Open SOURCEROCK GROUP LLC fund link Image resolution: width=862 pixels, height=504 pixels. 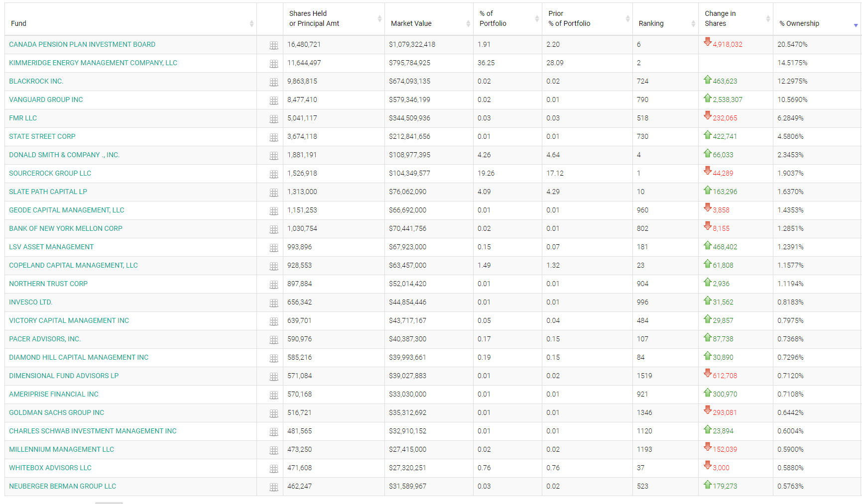(50, 173)
